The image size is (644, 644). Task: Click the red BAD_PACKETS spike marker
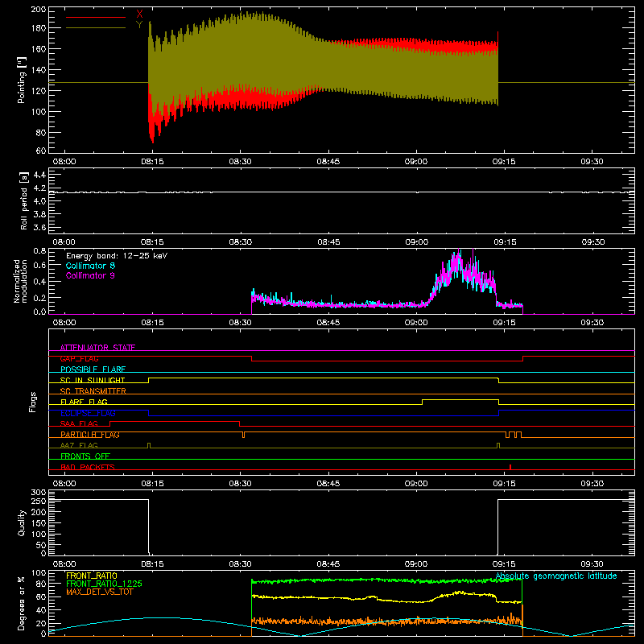(x=510, y=467)
